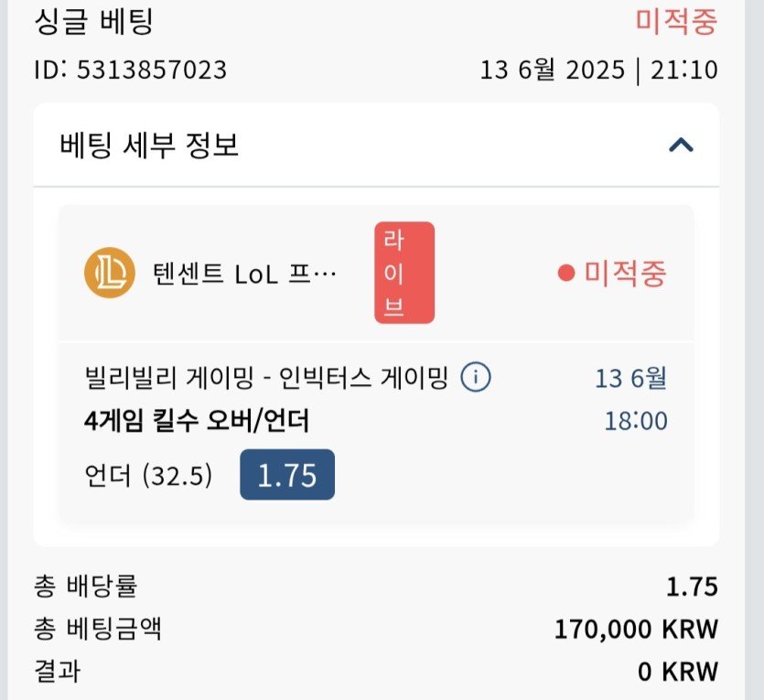764x700 pixels.
Task: Open the 빌리빌리 게이밍 - 인빅터스 게이밍 match
Action: 265,377
